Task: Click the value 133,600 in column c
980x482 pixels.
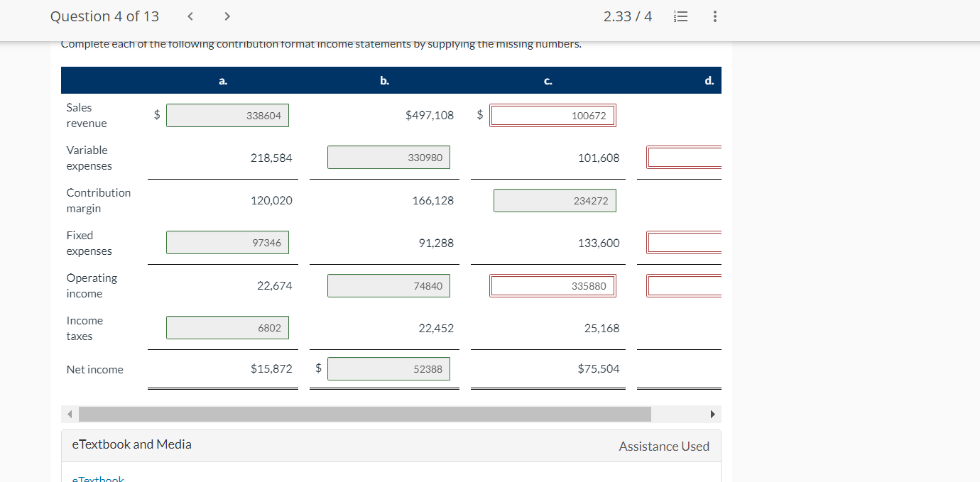Action: coord(599,243)
